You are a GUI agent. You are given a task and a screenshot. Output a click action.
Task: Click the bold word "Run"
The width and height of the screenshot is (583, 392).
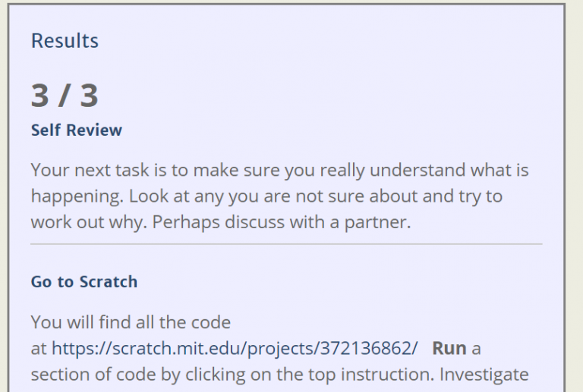click(449, 349)
